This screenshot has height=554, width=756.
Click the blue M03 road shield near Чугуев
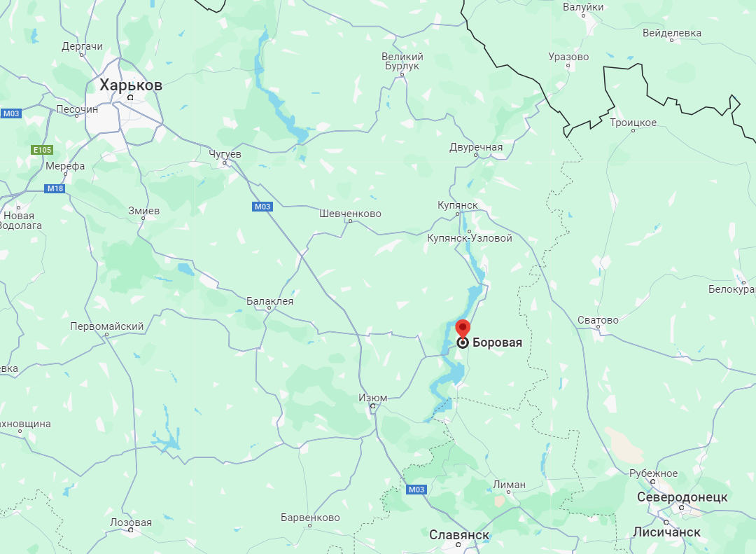pos(262,207)
